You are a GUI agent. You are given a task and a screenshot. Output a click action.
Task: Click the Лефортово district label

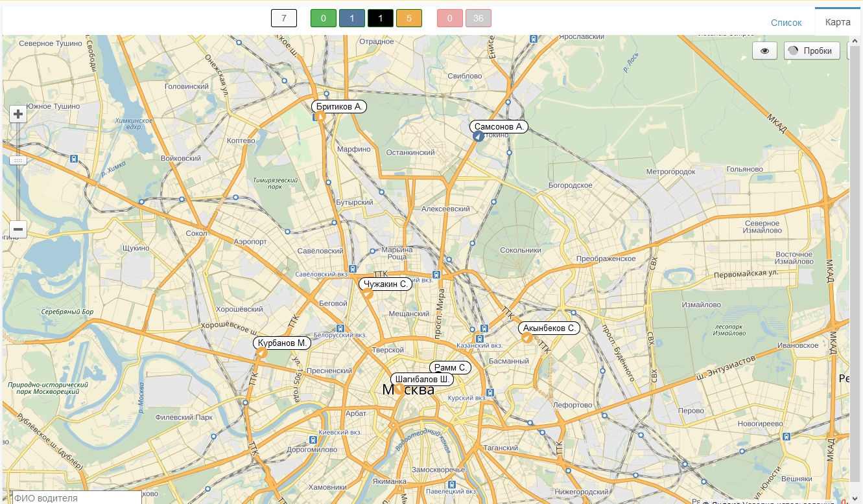(573, 405)
